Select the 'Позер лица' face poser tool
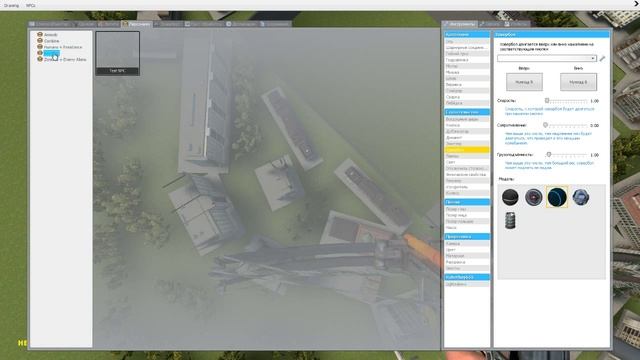The height and width of the screenshot is (360, 640). pyautogui.click(x=467, y=215)
